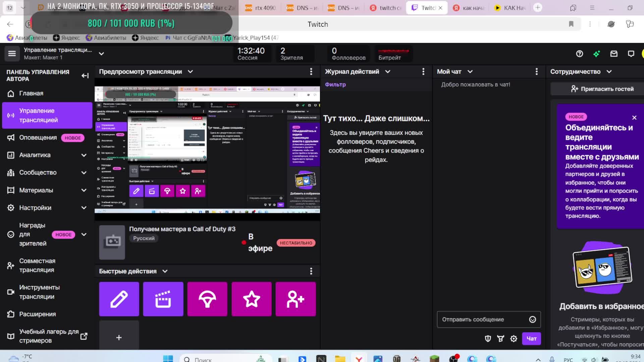Open the Главная sidebar item
The image size is (644, 362).
(31, 94)
